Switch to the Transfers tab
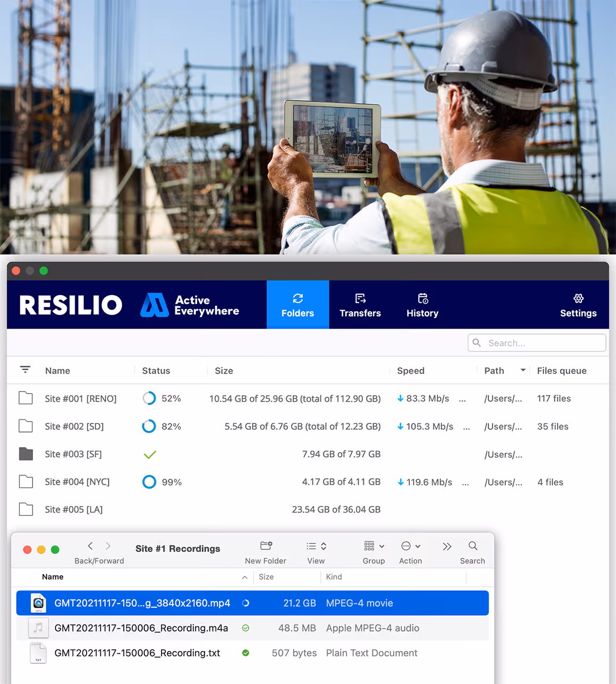Image resolution: width=616 pixels, height=684 pixels. click(x=360, y=305)
